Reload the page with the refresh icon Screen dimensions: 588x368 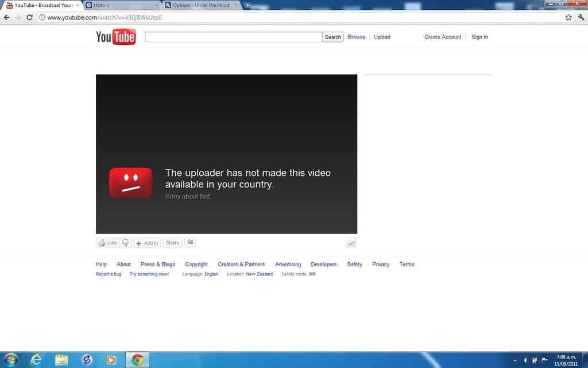30,17
